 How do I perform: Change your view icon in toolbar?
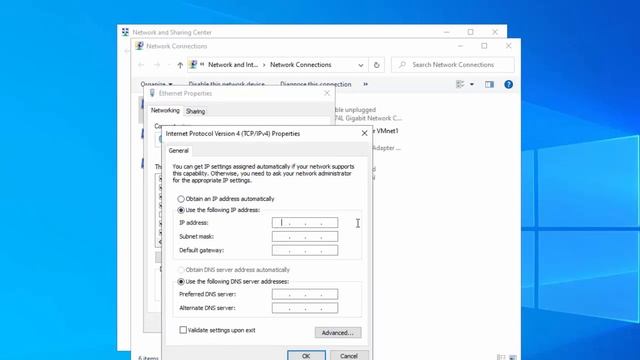460,84
